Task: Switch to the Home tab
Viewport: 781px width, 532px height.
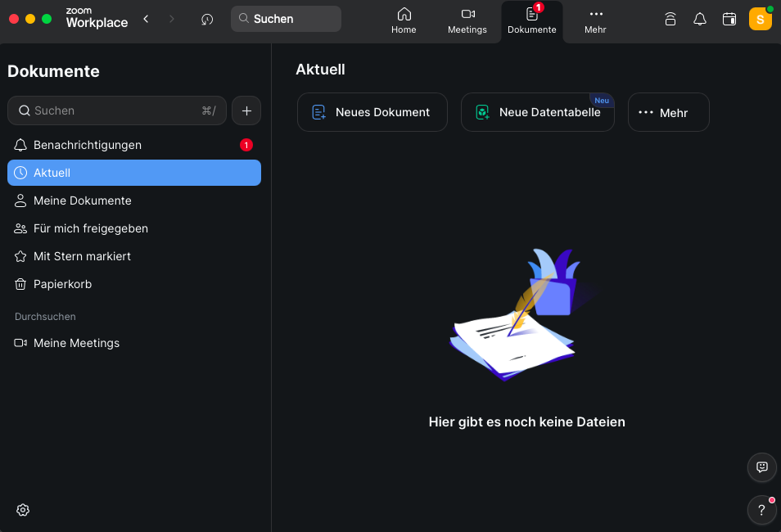Action: (404, 21)
